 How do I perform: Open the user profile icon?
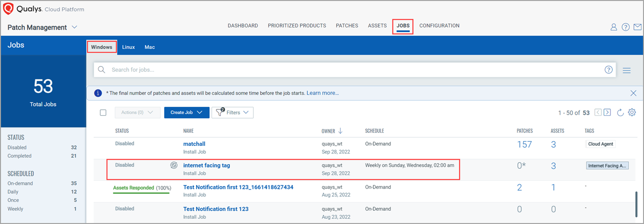pos(613,27)
